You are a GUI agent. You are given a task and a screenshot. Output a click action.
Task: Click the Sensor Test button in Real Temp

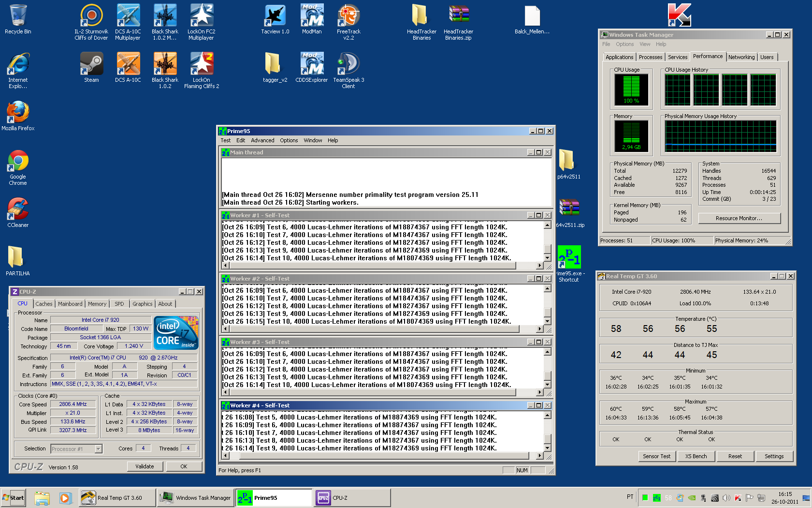click(657, 456)
